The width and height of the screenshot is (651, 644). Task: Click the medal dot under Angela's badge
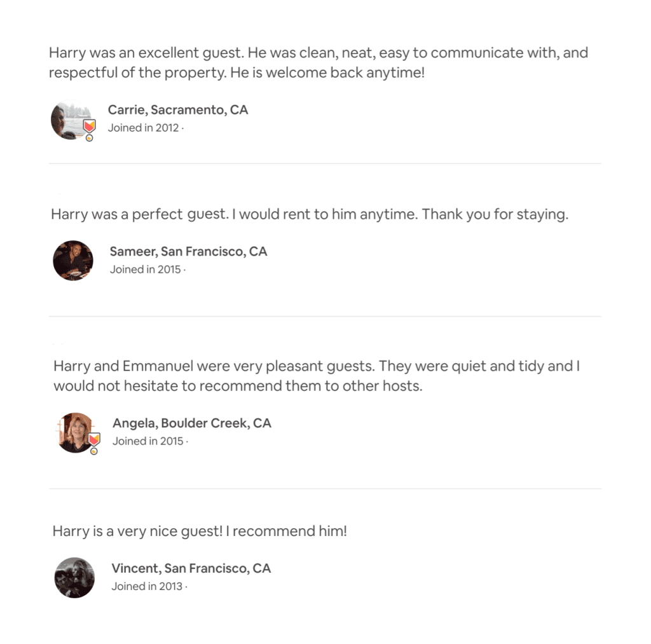(94, 451)
